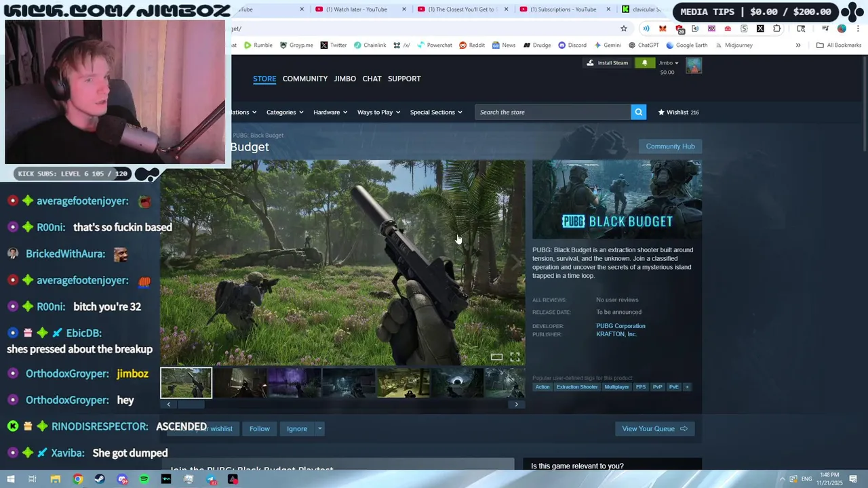Screen dimensions: 868x488
Task: Expand the plus button for more game tags
Action: (x=687, y=387)
